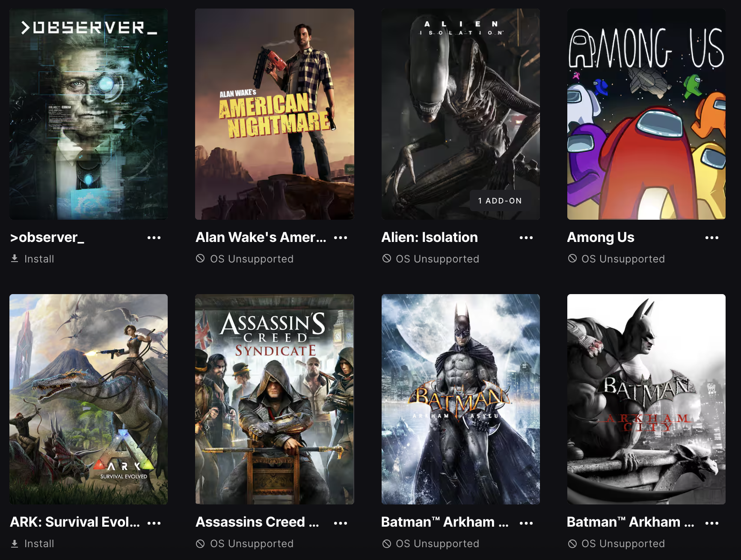Open three-dot menu for ARK: Survival Evolved

pos(154,523)
